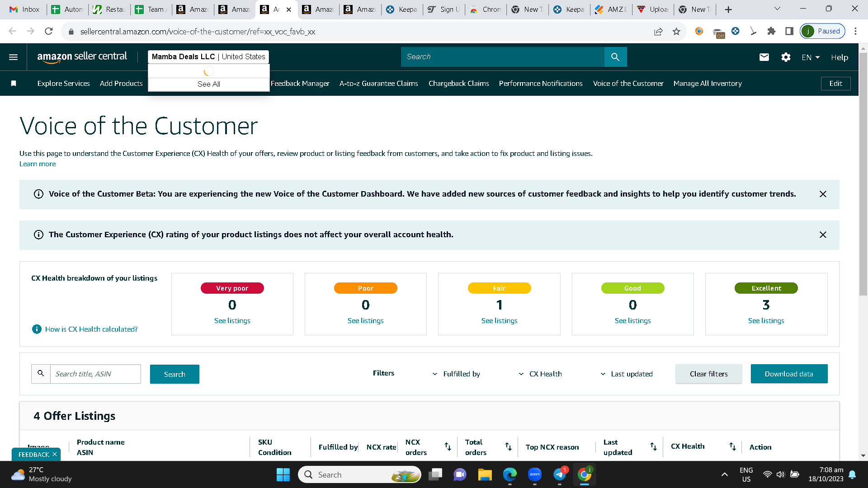This screenshot has width=868, height=488.
Task: Sort by NCX orders column arrows
Action: 448,447
